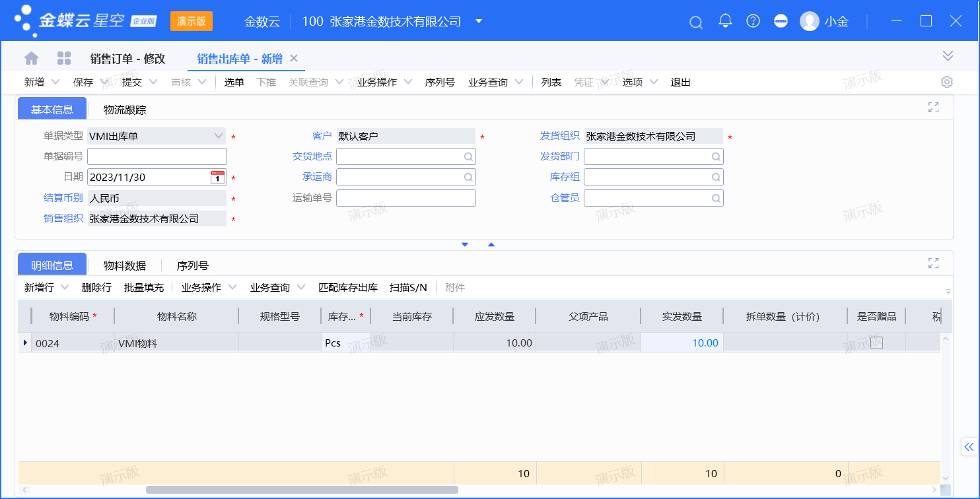Switch to 销售订单 - 修改 tab
980x499 pixels.
click(127, 59)
